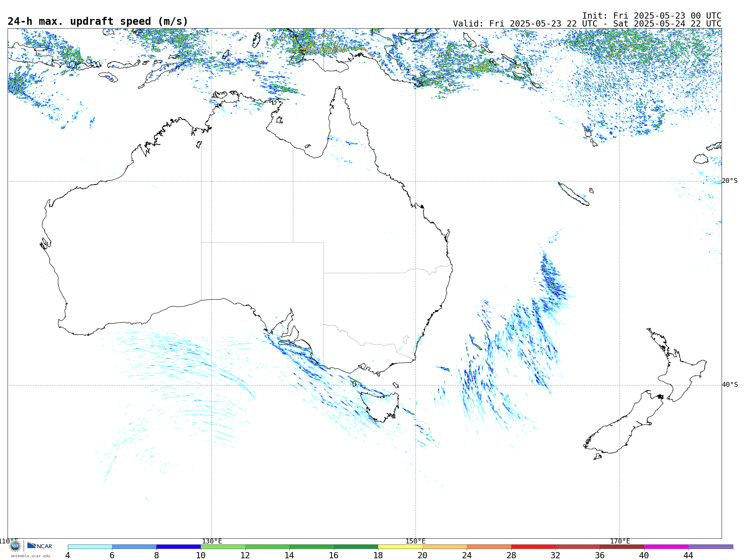This screenshot has height=560, width=744.
Task: Choose the yellow 18–20 colorbar segment
Action: pos(401,547)
